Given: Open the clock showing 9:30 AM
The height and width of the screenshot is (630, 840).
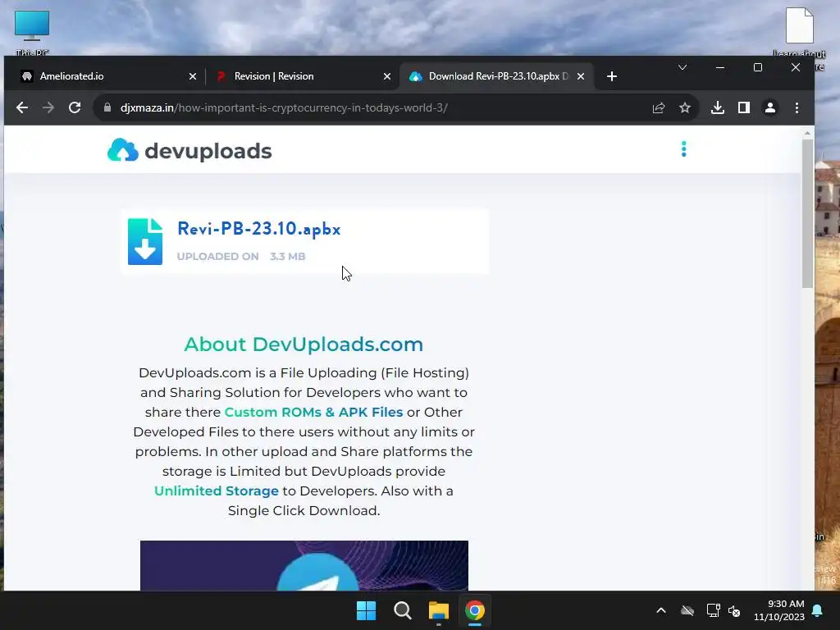Looking at the screenshot, I should [x=779, y=610].
